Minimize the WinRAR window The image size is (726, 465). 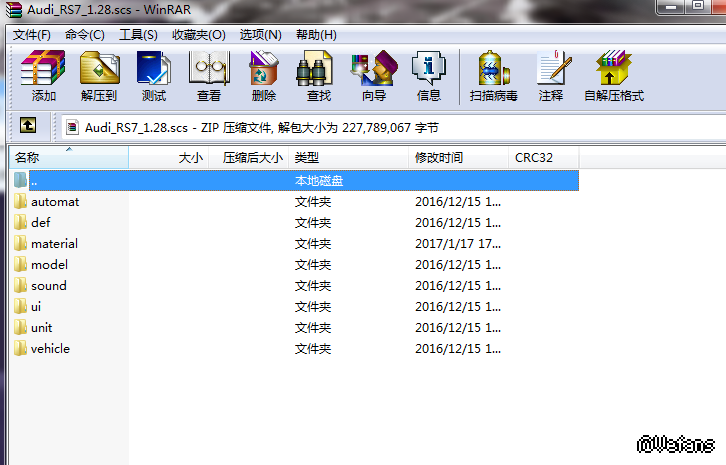tap(671, 7)
